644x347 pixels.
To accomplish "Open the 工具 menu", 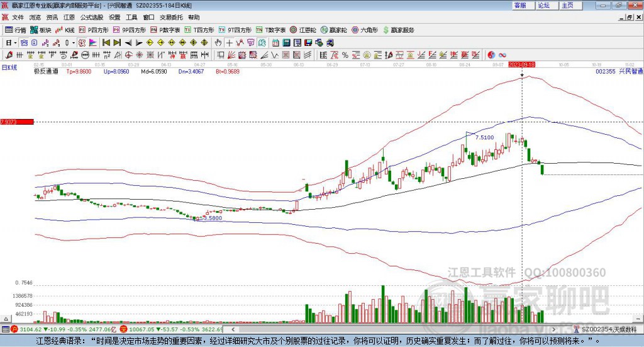I will pyautogui.click(x=131, y=17).
